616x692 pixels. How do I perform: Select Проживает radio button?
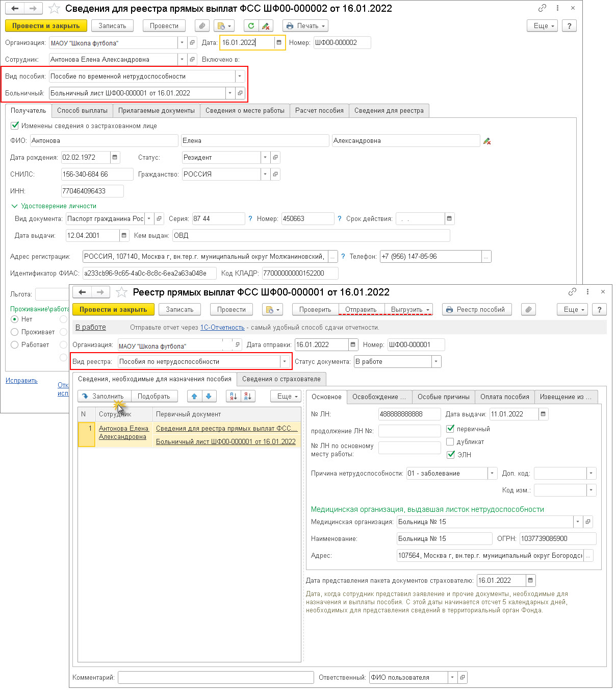(x=14, y=332)
